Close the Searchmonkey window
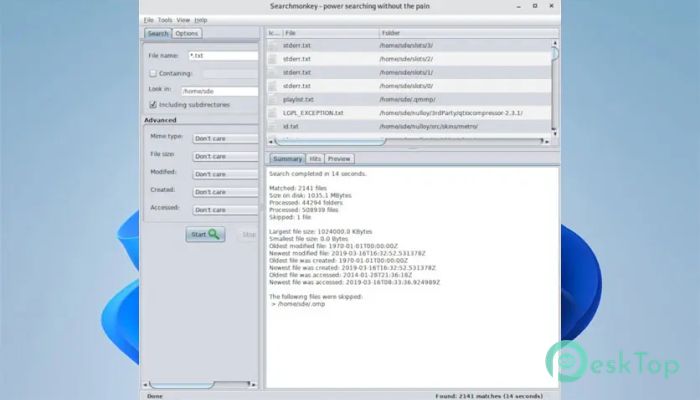 click(551, 6)
